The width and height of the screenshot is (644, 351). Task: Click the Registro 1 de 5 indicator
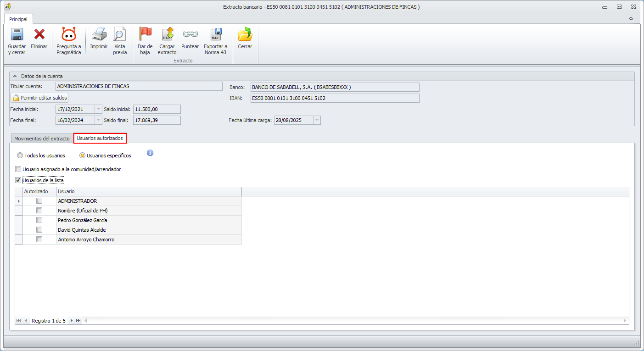pyautogui.click(x=49, y=321)
